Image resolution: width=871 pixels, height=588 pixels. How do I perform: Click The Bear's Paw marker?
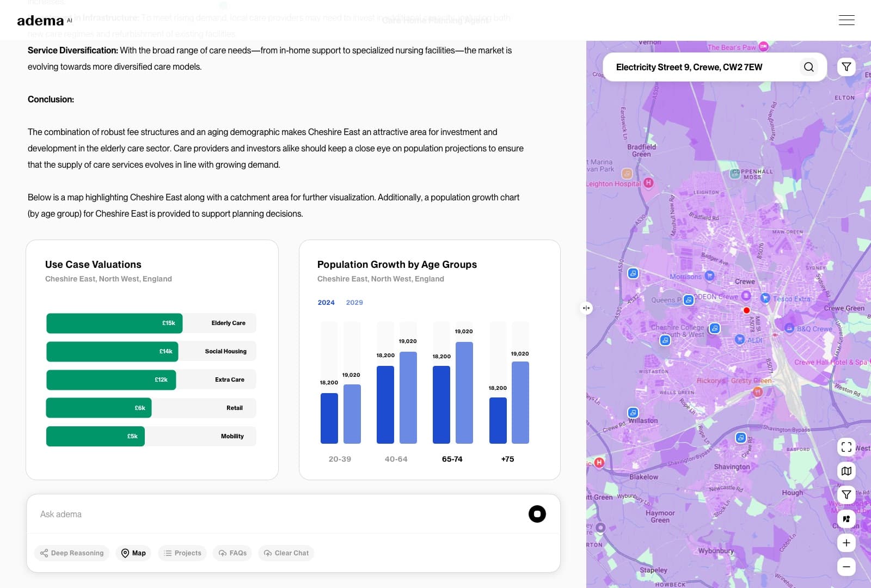click(764, 47)
